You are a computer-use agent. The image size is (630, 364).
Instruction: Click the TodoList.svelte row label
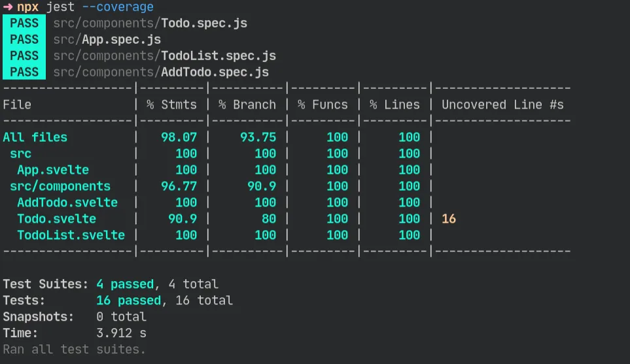click(71, 235)
